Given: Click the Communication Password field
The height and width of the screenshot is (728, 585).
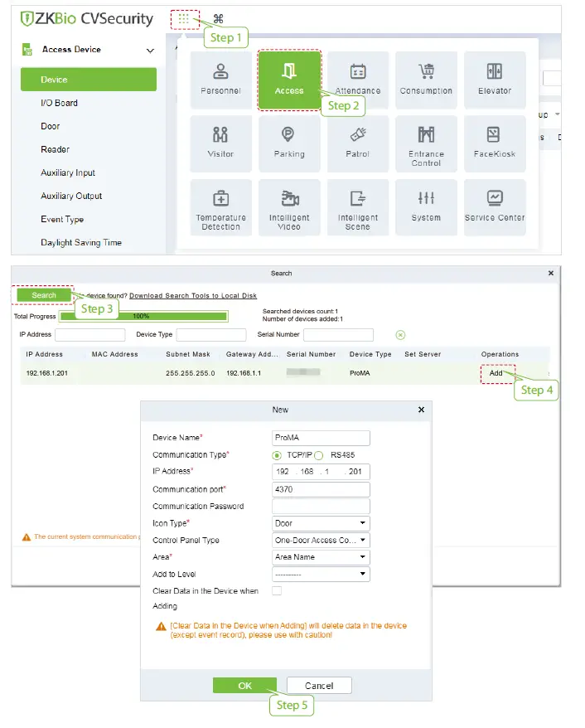Looking at the screenshot, I should (x=321, y=506).
